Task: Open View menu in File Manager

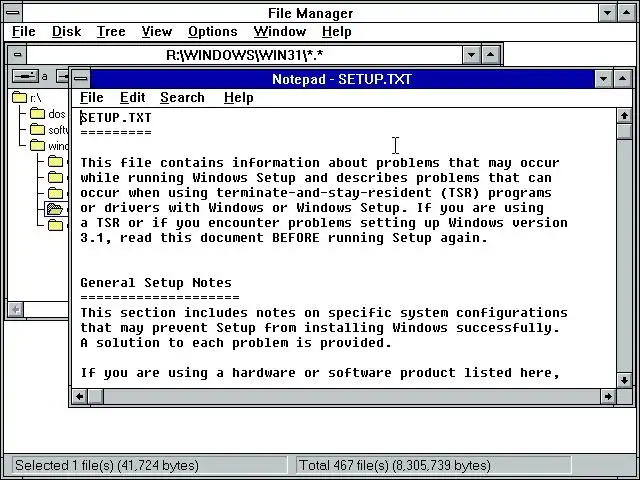Action: point(157,31)
